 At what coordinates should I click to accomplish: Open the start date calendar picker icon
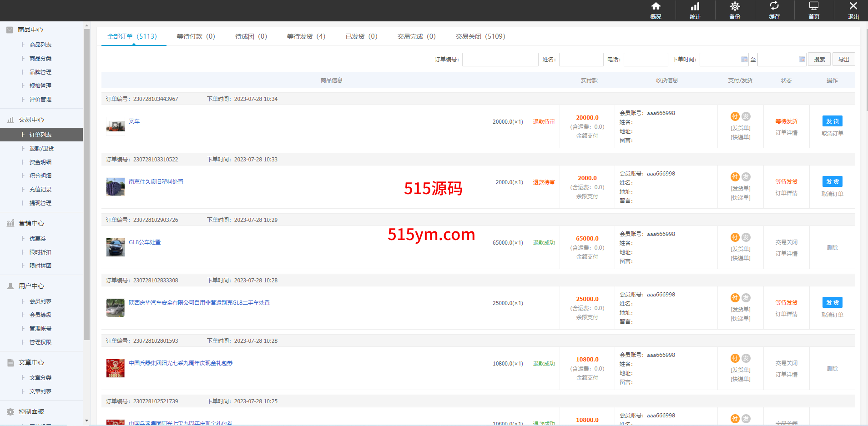pyautogui.click(x=744, y=60)
